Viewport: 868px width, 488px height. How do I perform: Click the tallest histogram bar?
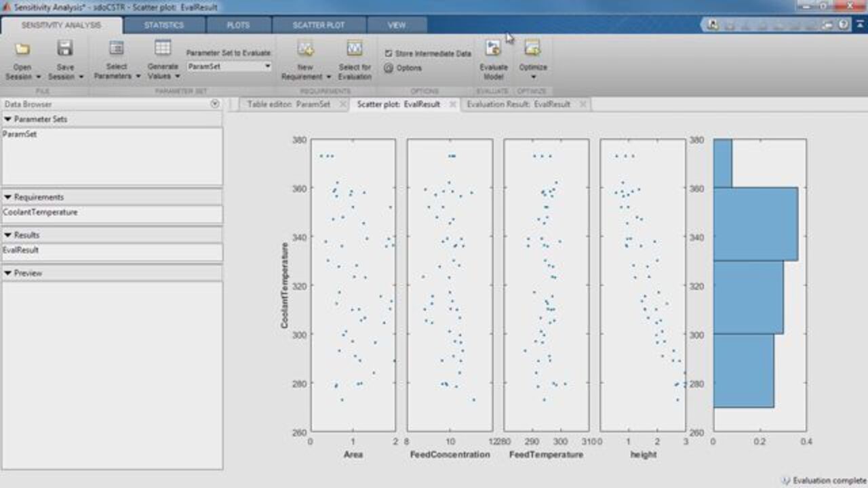pyautogui.click(x=755, y=224)
